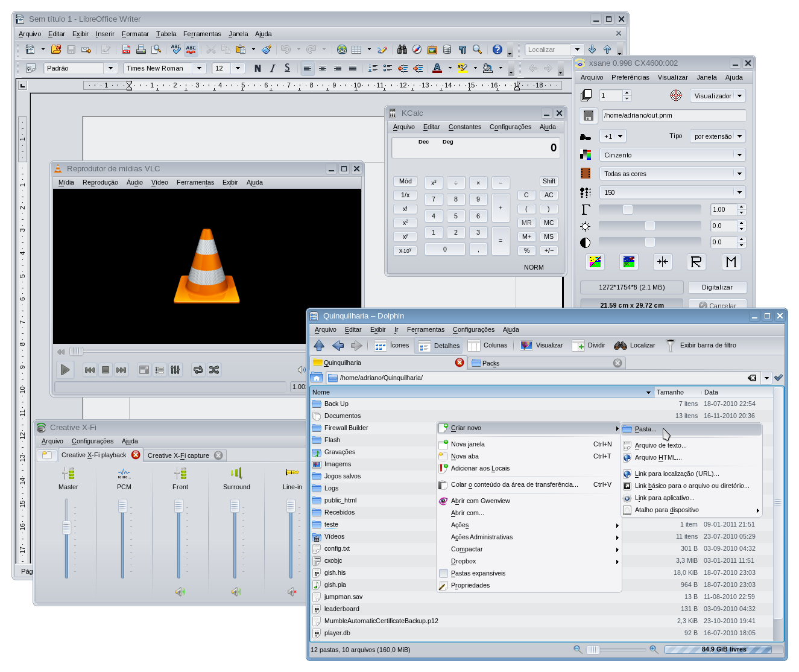Expand the Ações submenu in context menu
This screenshot has height=672, width=799.
point(529,525)
